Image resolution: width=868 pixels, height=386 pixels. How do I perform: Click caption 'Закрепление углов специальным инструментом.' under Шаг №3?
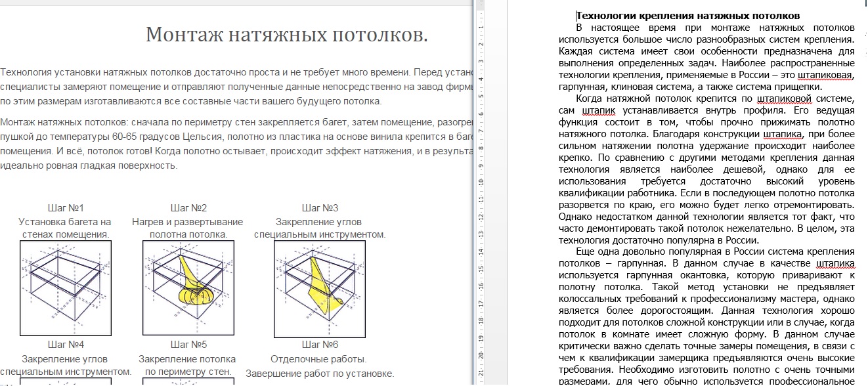point(320,228)
